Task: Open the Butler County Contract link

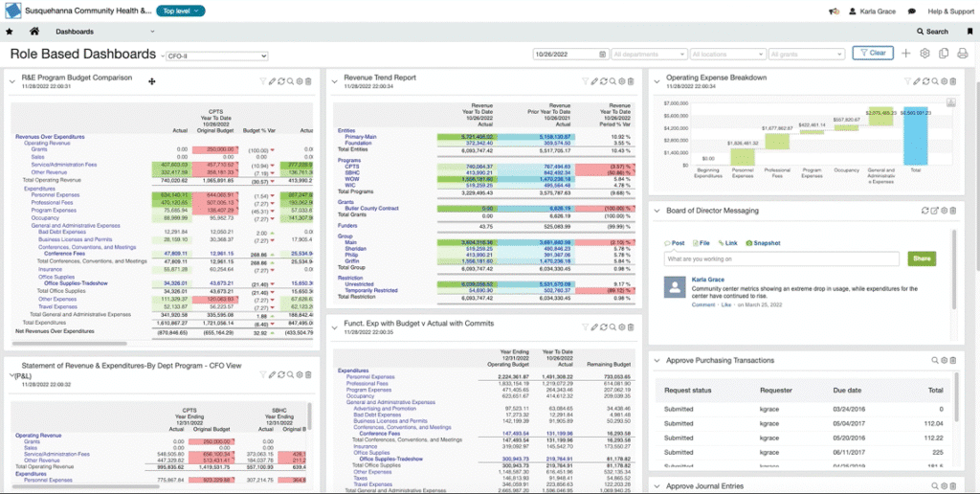Action: (372, 209)
